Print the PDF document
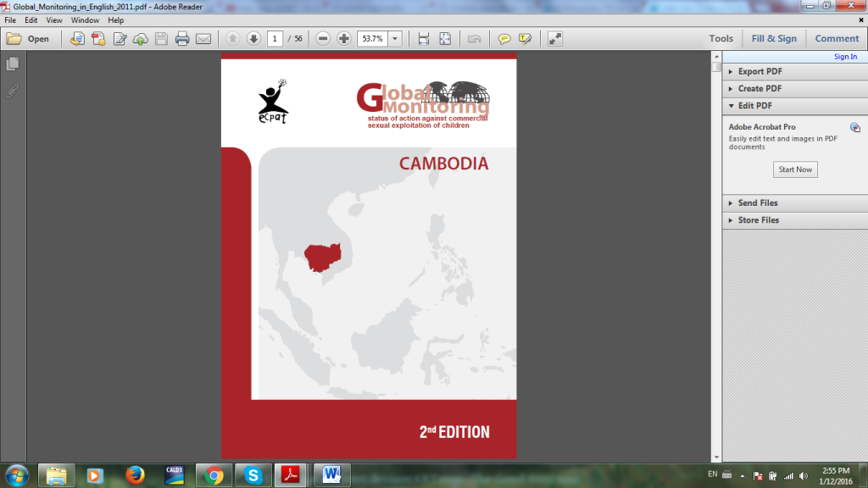868x488 pixels. click(x=181, y=38)
